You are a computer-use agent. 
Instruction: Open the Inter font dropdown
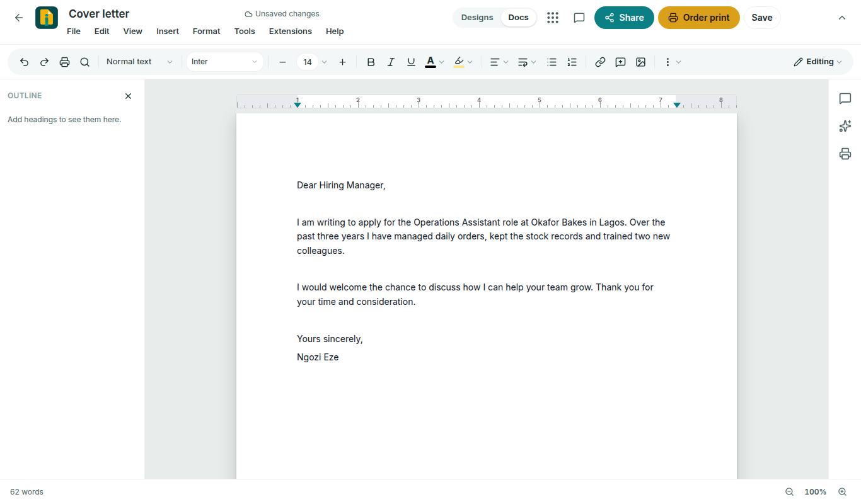224,62
